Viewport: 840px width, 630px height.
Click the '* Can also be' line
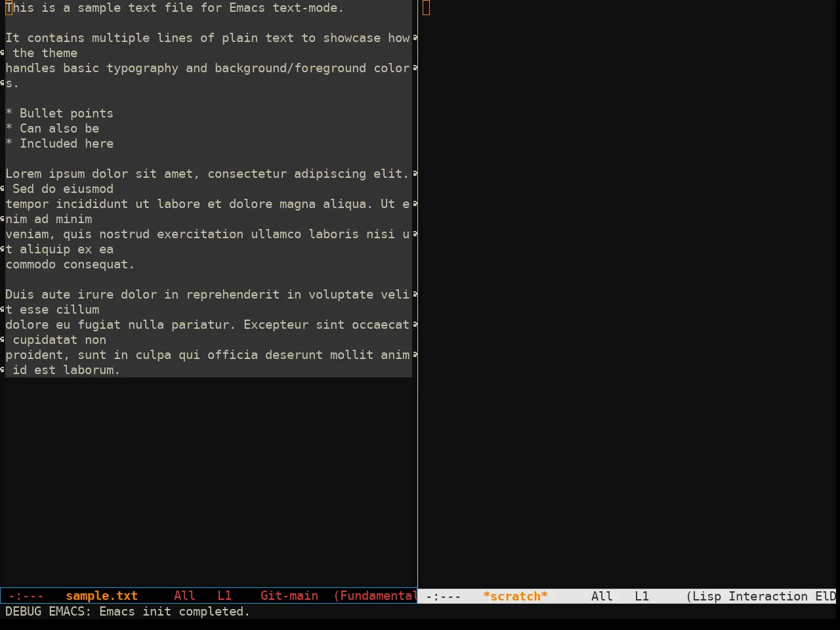coord(52,129)
